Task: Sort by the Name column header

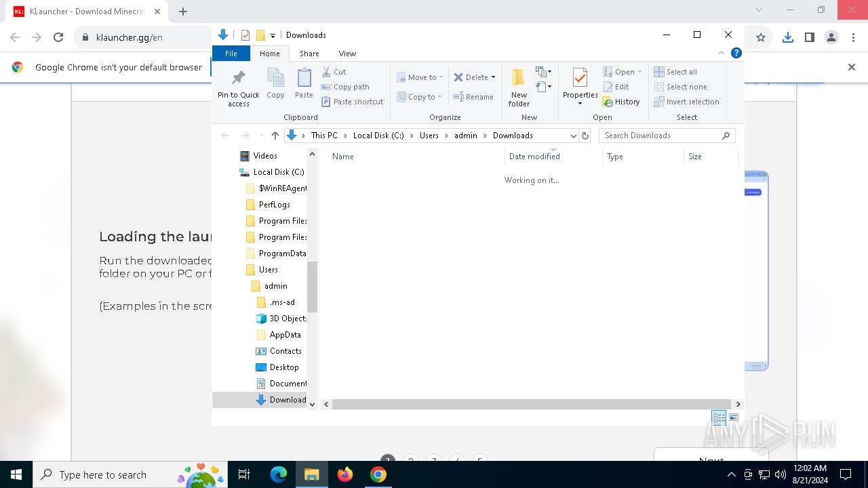Action: coord(416,157)
